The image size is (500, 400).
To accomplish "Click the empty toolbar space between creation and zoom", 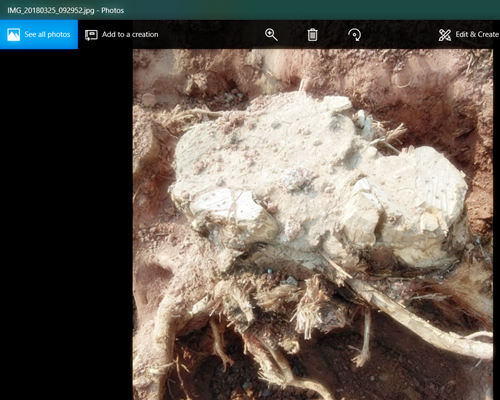I will 211,35.
